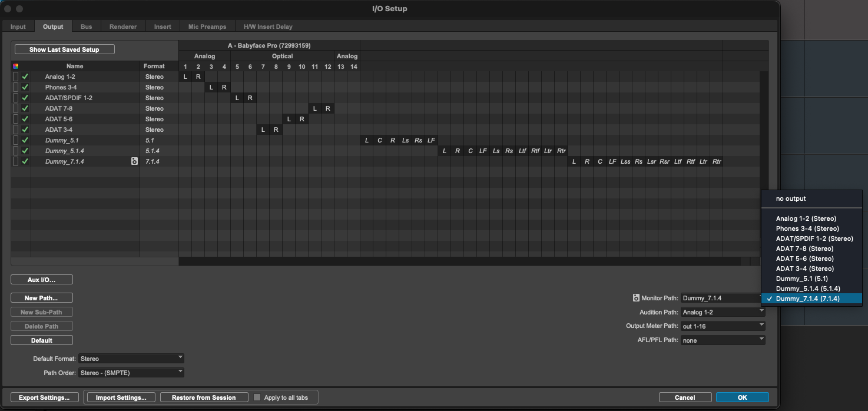The image size is (868, 411).
Task: Select 'Analog 1-2 (Stereo)' from the popup menu
Action: tap(811, 218)
